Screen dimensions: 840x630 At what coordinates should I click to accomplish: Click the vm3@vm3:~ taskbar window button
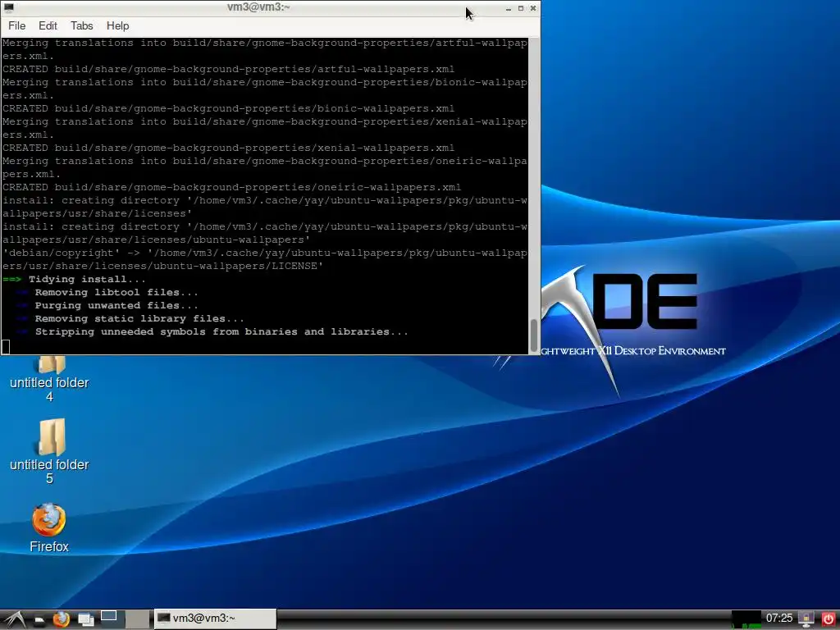click(x=216, y=619)
